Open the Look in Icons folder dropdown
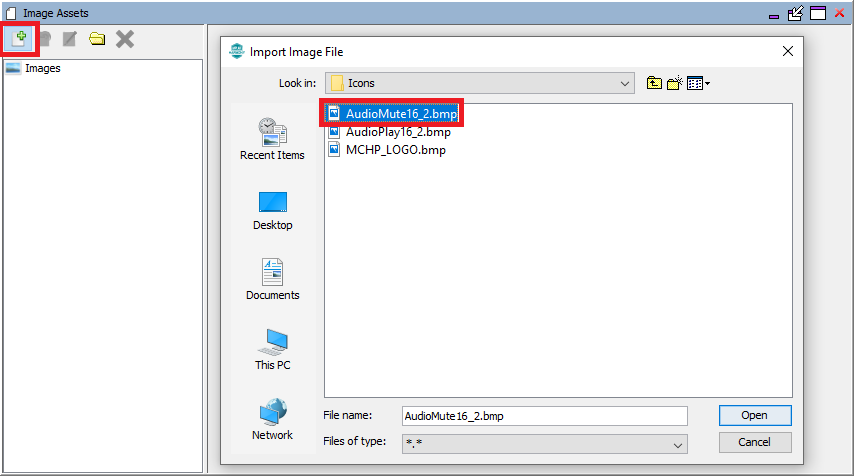This screenshot has width=854, height=476. pos(480,83)
